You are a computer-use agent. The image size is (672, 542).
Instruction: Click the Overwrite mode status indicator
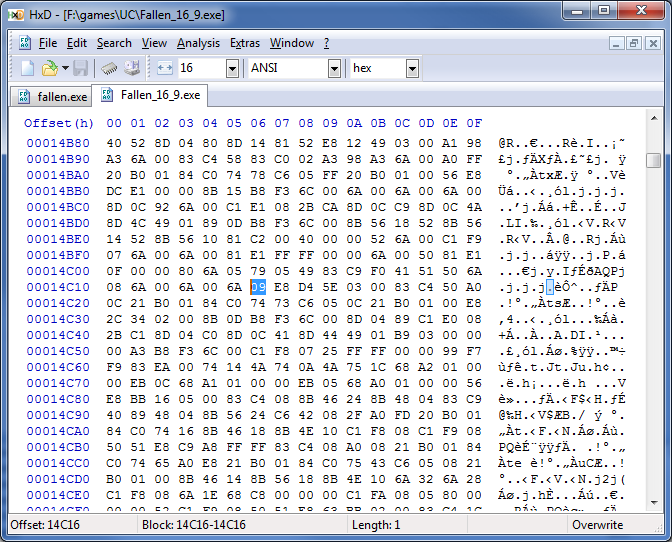coord(597,525)
